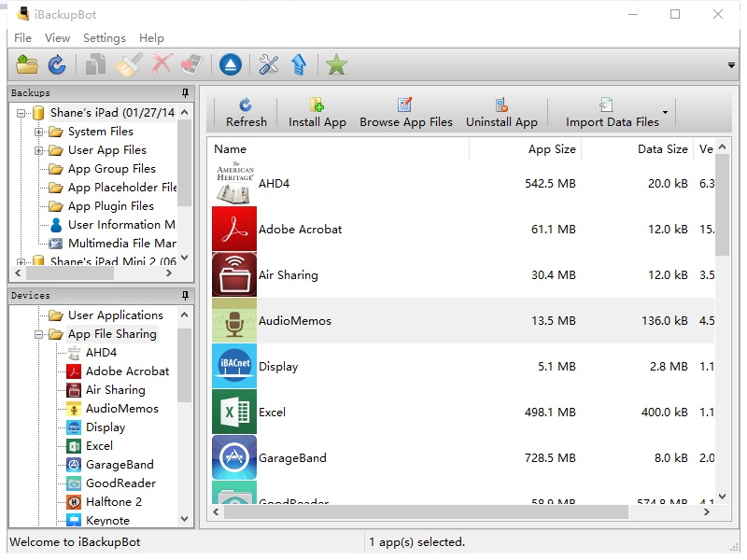Click the Adobe Acrobat app icon in list
Viewport: 747px width, 560px height.
pyautogui.click(x=234, y=229)
